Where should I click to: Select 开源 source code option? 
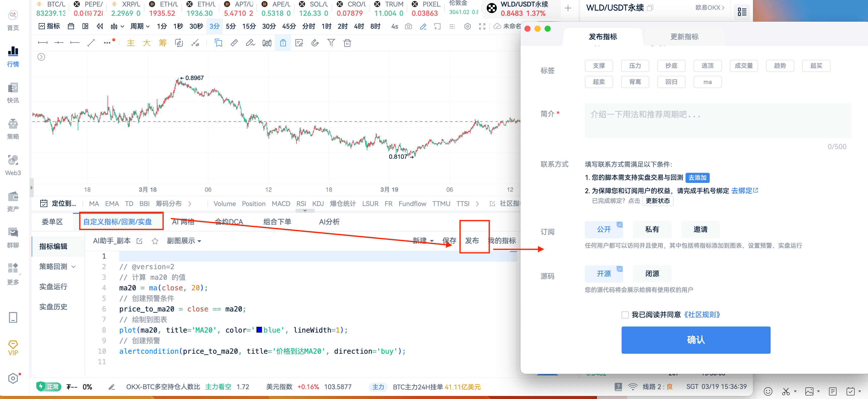click(x=603, y=274)
